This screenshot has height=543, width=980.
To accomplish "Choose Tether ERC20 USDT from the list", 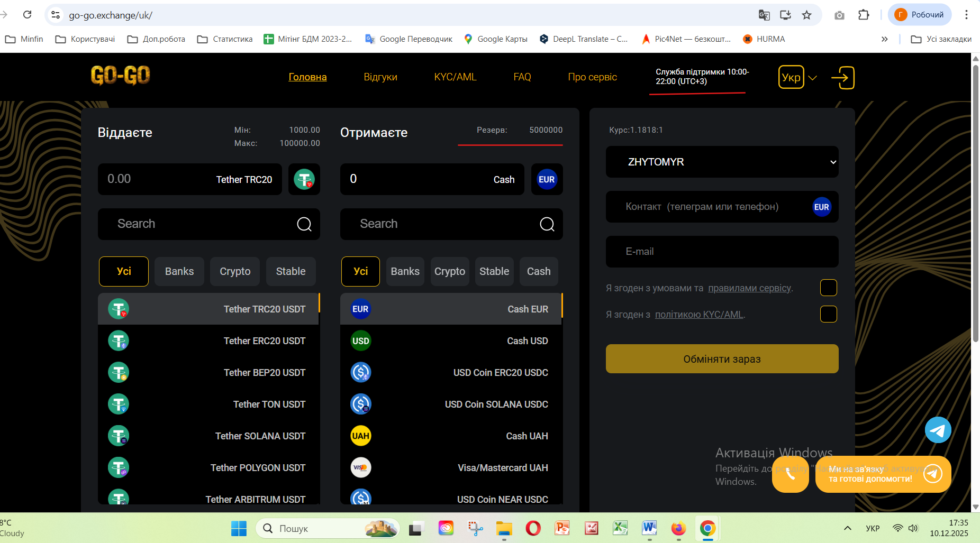I will 208,340.
